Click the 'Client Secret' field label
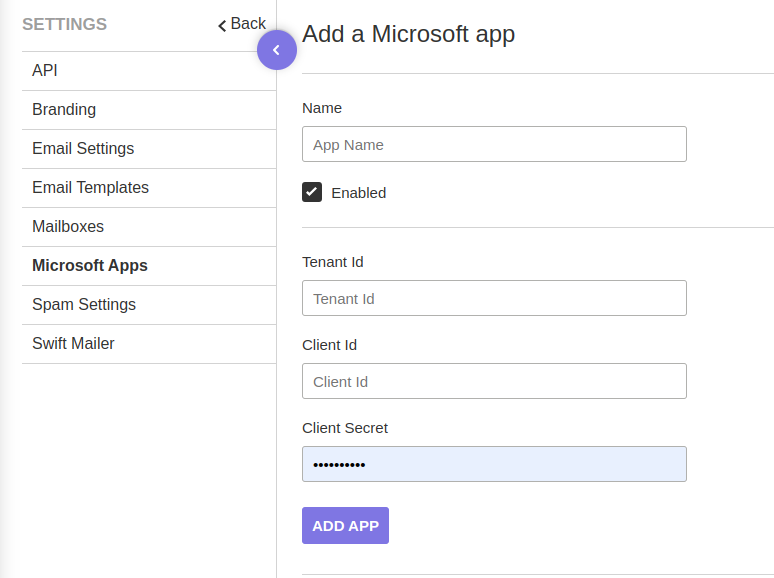The width and height of the screenshot is (774, 578). (x=345, y=428)
